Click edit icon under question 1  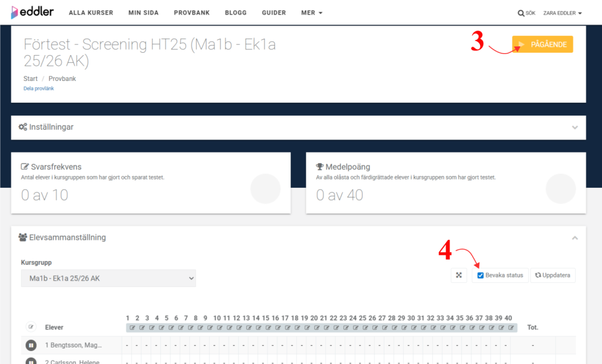pyautogui.click(x=132, y=328)
